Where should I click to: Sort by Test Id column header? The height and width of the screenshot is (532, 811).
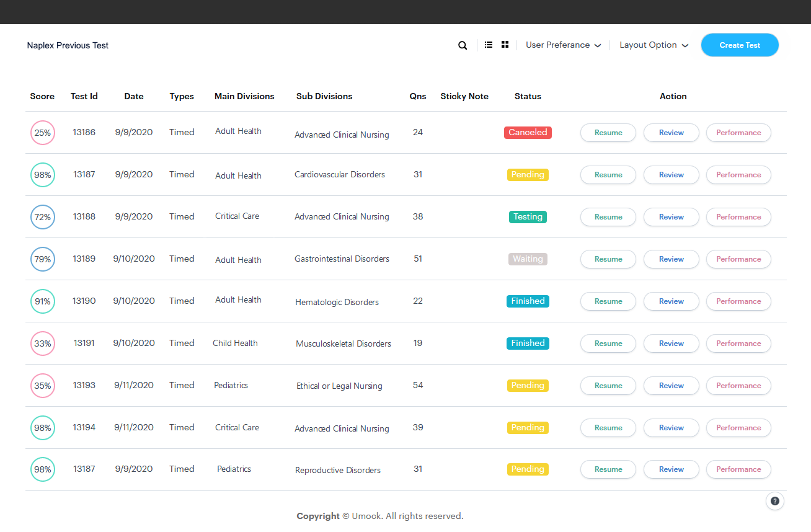pos(84,96)
